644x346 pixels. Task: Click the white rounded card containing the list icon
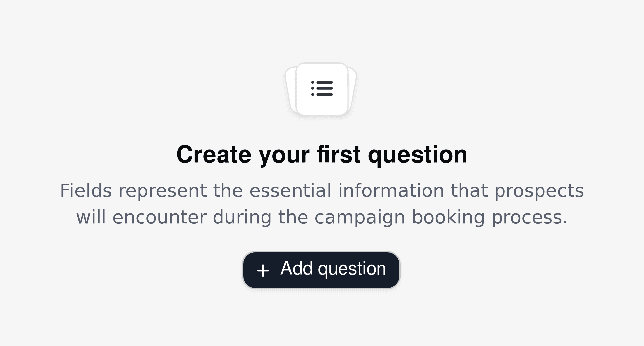tap(322, 89)
